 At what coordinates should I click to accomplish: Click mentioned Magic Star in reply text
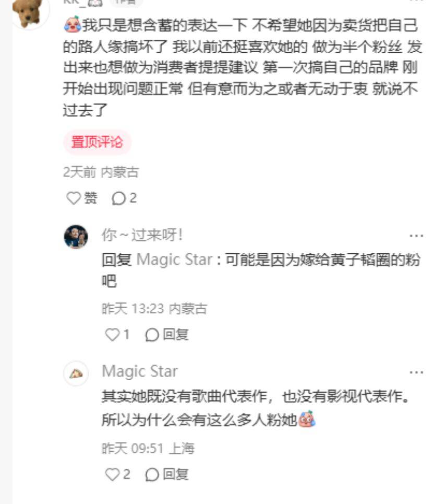[x=174, y=260]
